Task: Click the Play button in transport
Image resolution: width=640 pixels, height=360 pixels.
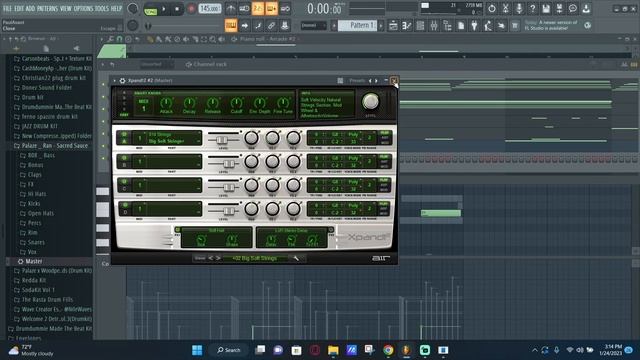Action: 164,9
